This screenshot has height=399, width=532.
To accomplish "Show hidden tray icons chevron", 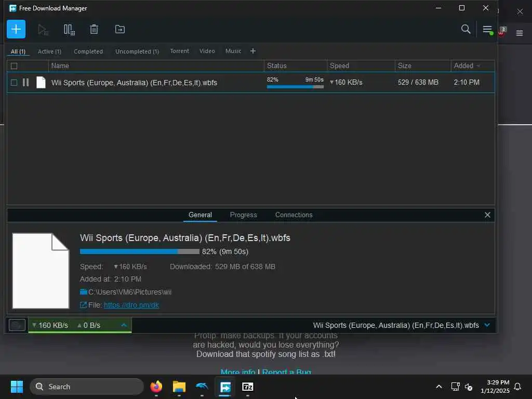I will tap(438, 387).
